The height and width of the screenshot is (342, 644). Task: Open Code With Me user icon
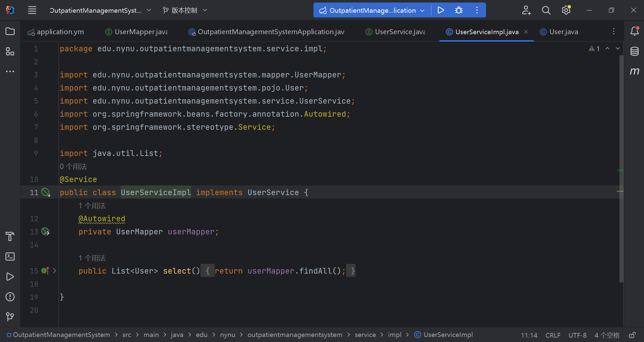[x=526, y=10]
